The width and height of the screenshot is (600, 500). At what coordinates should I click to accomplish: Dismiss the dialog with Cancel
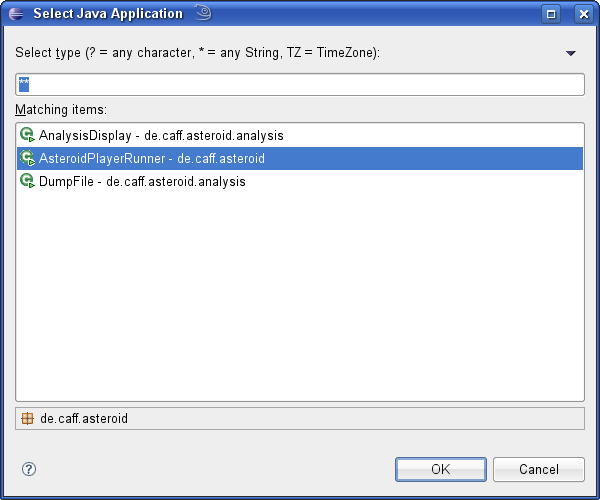(539, 469)
